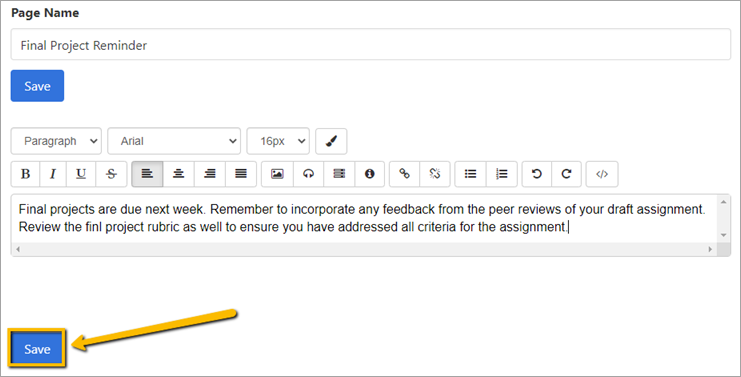Image resolution: width=741 pixels, height=377 pixels.
Task: Toggle strikethrough formatting
Action: (111, 174)
